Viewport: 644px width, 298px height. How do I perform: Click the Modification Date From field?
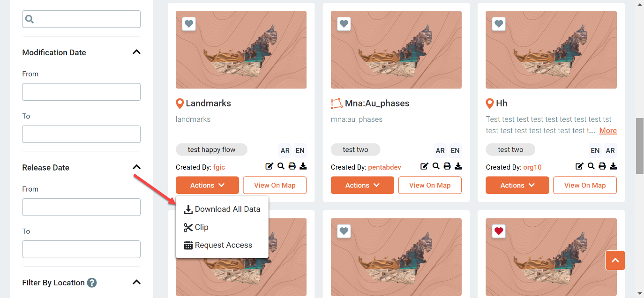tap(81, 92)
